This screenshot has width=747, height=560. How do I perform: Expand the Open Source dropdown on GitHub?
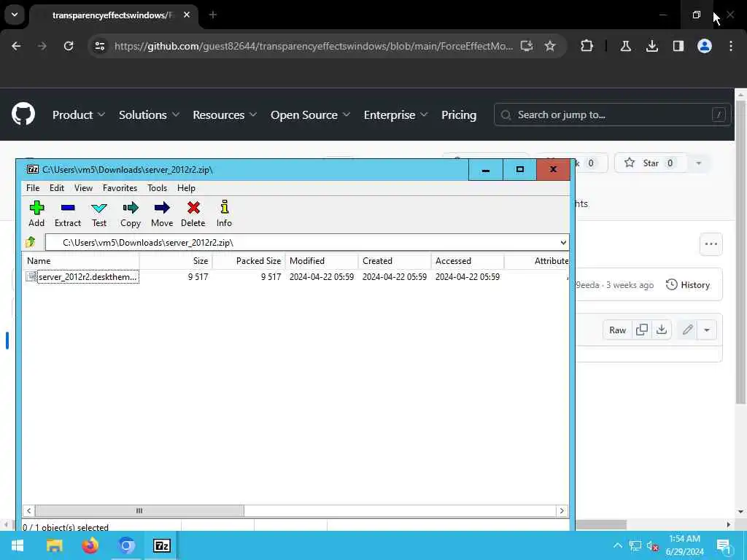(311, 114)
